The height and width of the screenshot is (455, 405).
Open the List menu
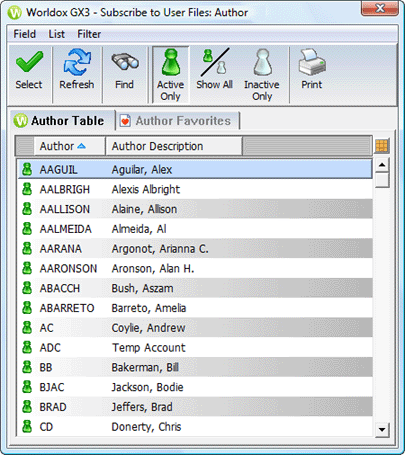[56, 34]
